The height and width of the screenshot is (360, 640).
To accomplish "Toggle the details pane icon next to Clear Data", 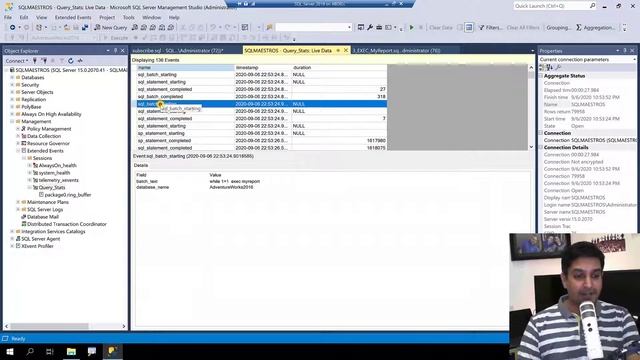I will pyautogui.click(x=469, y=27).
